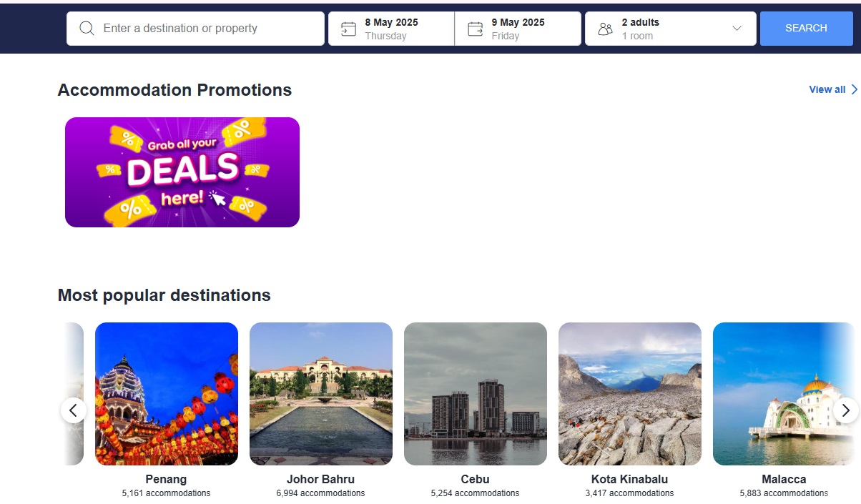Select the Kota Kinabalu destination photo
Screen dimensions: 861x504
(630, 394)
